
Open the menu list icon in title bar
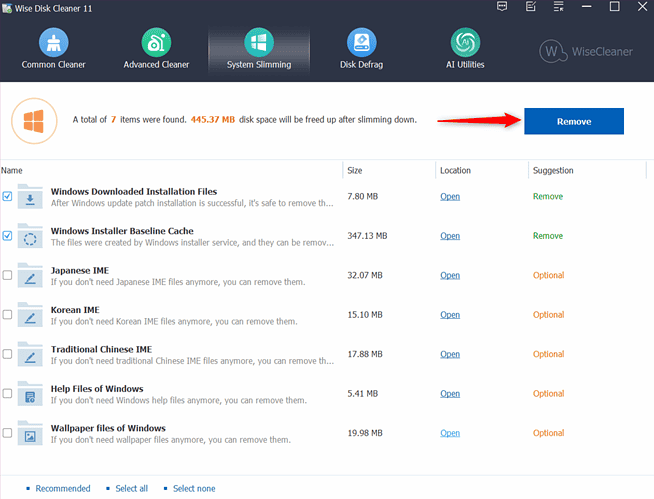point(557,7)
